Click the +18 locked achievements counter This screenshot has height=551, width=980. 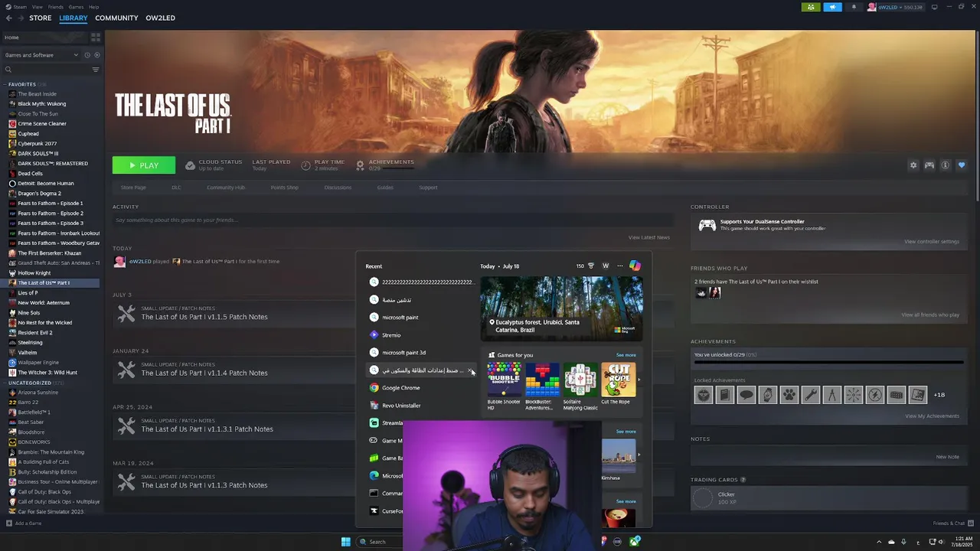point(939,395)
